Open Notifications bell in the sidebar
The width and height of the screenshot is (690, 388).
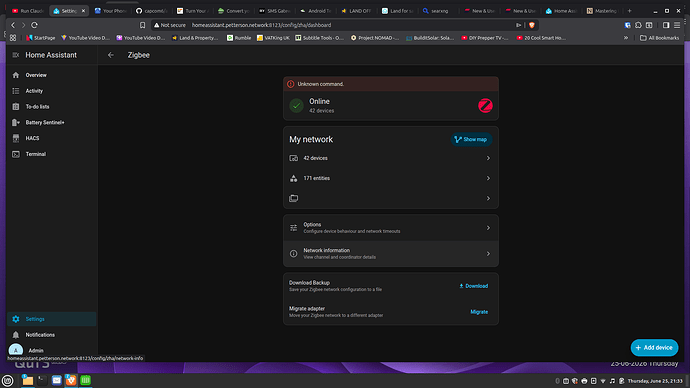click(x=16, y=335)
